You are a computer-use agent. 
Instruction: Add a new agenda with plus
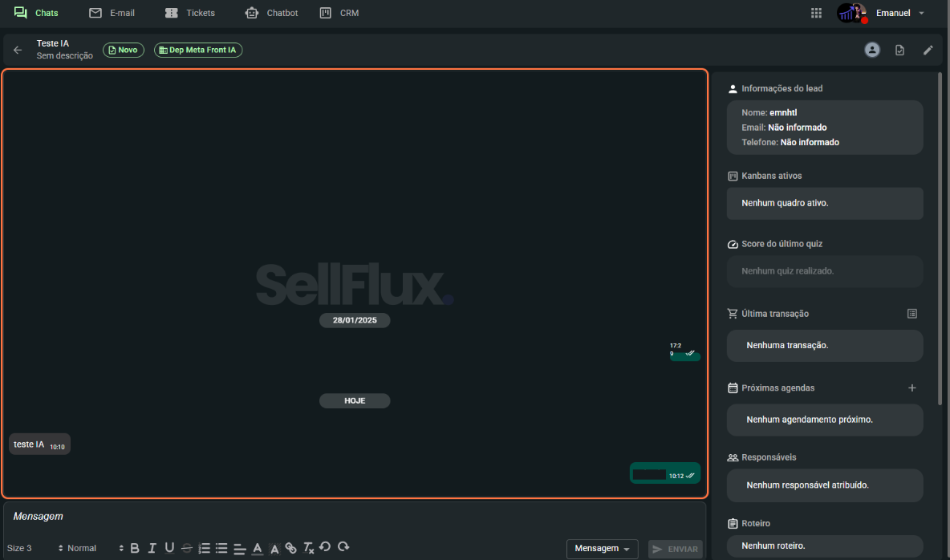coord(911,388)
